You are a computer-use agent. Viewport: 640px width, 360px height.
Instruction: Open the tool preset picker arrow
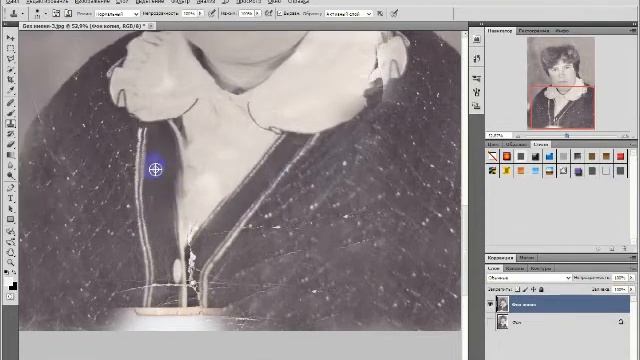22,14
